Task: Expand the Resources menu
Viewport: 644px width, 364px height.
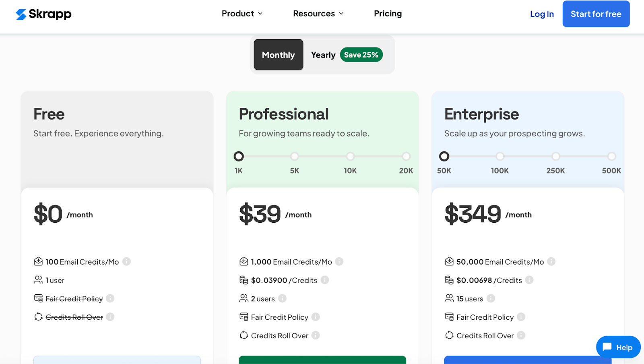Action: tap(318, 13)
